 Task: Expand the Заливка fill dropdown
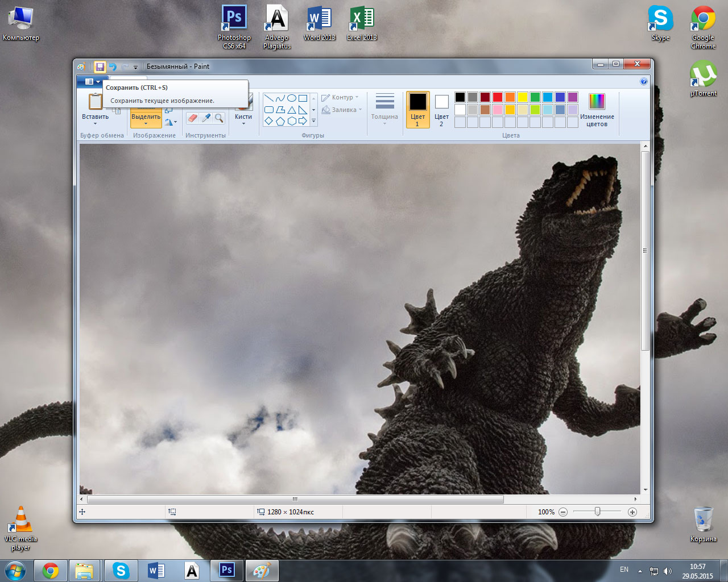(342, 110)
